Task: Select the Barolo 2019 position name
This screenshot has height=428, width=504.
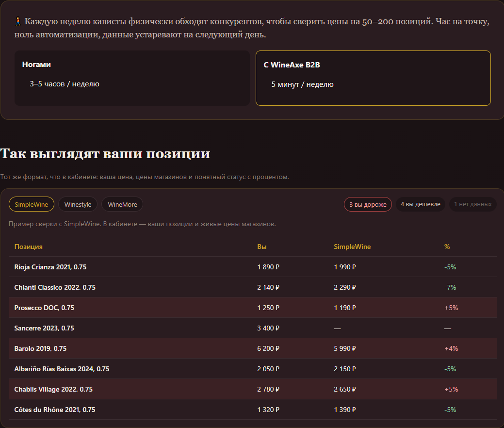Action: tap(40, 348)
